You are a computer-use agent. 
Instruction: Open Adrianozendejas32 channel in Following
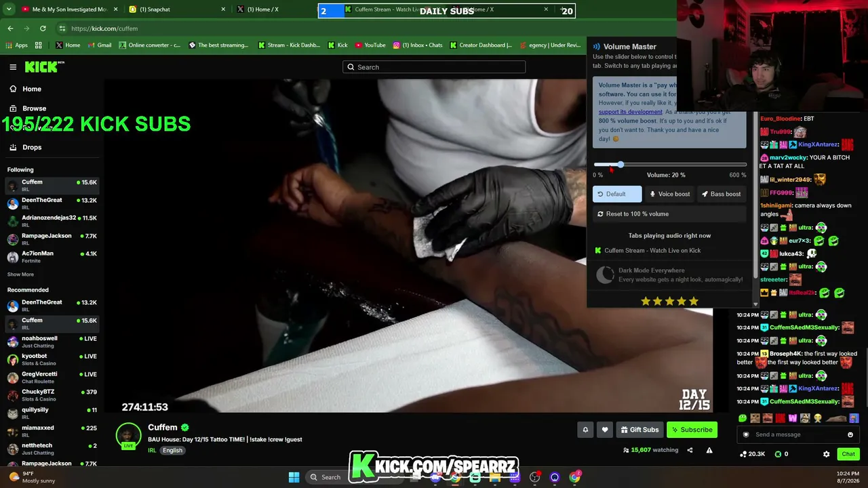pos(52,221)
